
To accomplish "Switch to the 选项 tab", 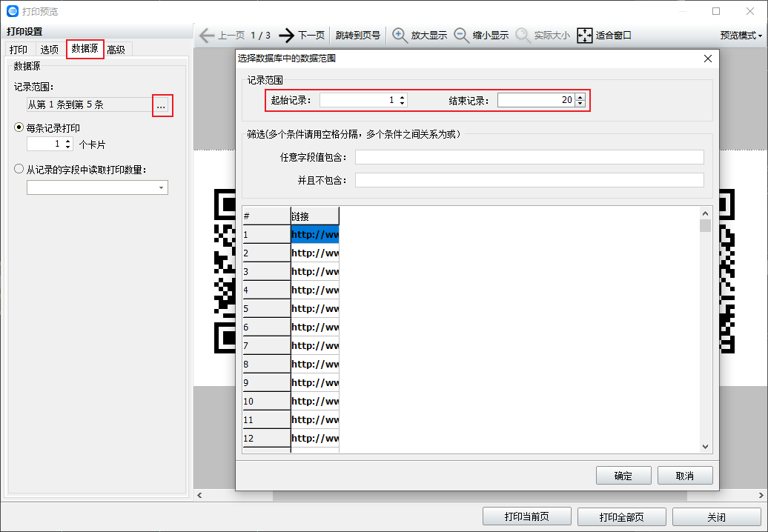I will 50,50.
